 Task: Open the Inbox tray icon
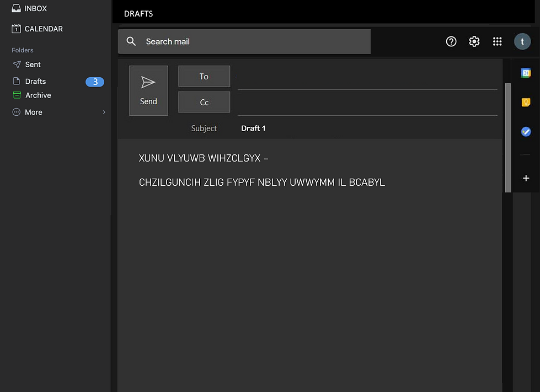click(16, 8)
